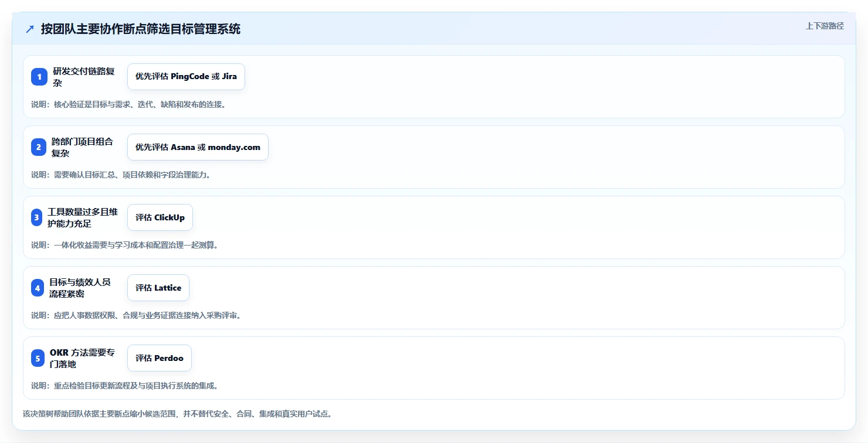The height and width of the screenshot is (443, 868).
Task: Click the number 1 step badge
Action: [39, 77]
